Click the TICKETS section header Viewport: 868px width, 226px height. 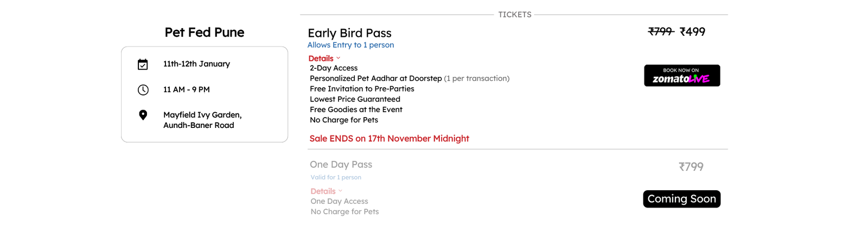click(515, 15)
